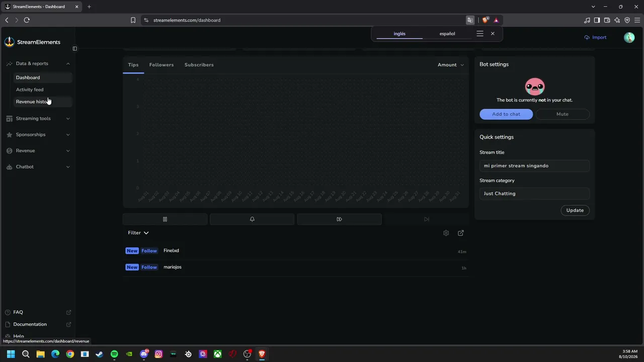The width and height of the screenshot is (644, 362).
Task: Click the Add to chat button
Action: pos(506,114)
